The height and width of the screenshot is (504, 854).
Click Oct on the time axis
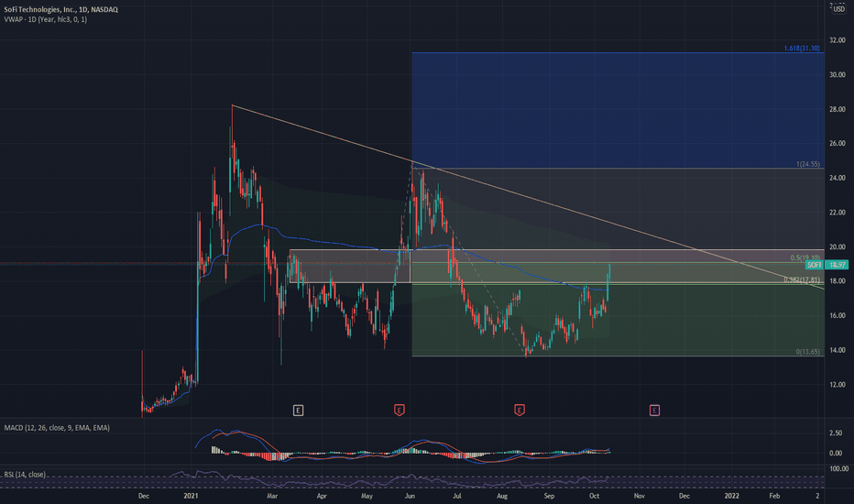[x=594, y=496]
